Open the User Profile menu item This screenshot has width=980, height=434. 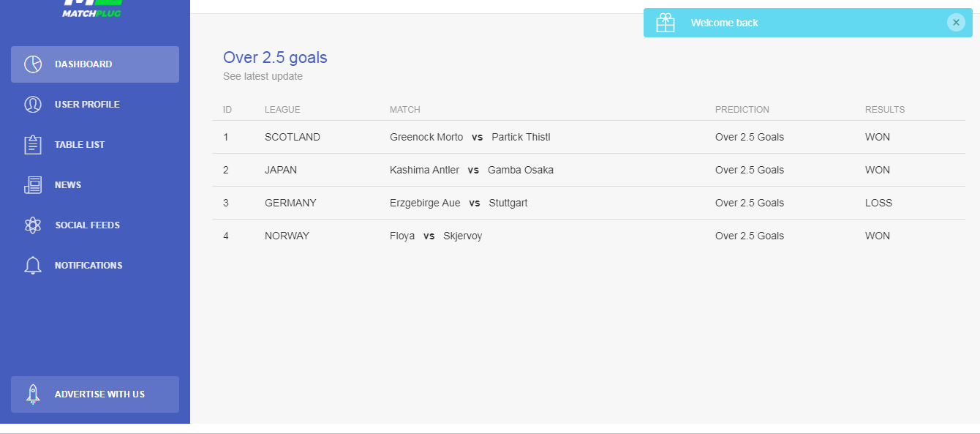(95, 105)
